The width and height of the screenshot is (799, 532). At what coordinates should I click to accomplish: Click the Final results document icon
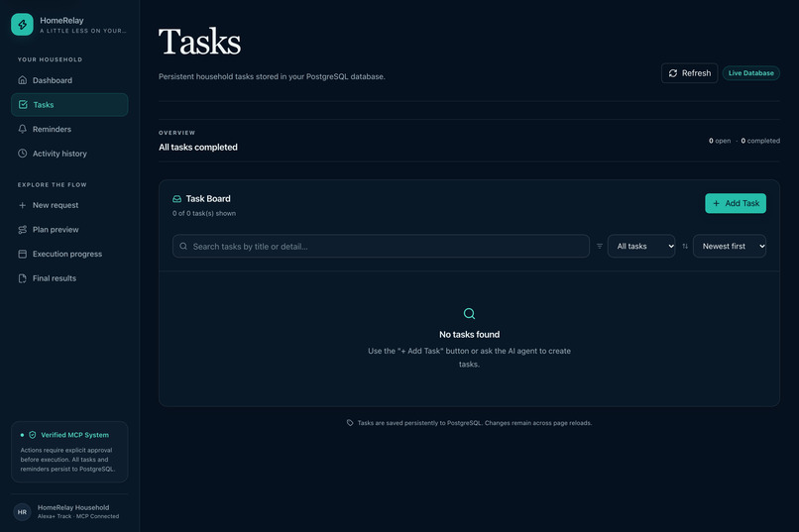[x=23, y=278]
